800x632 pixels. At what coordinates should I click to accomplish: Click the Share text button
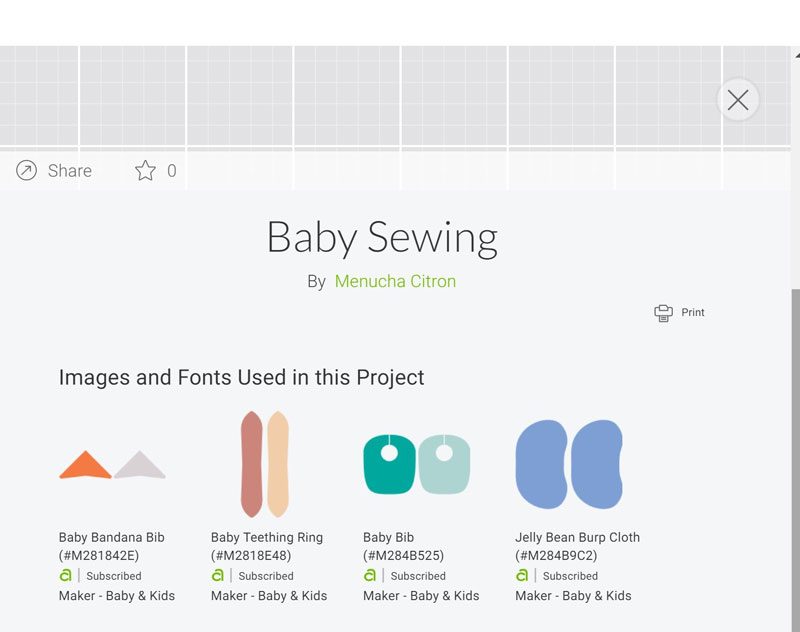[x=70, y=170]
